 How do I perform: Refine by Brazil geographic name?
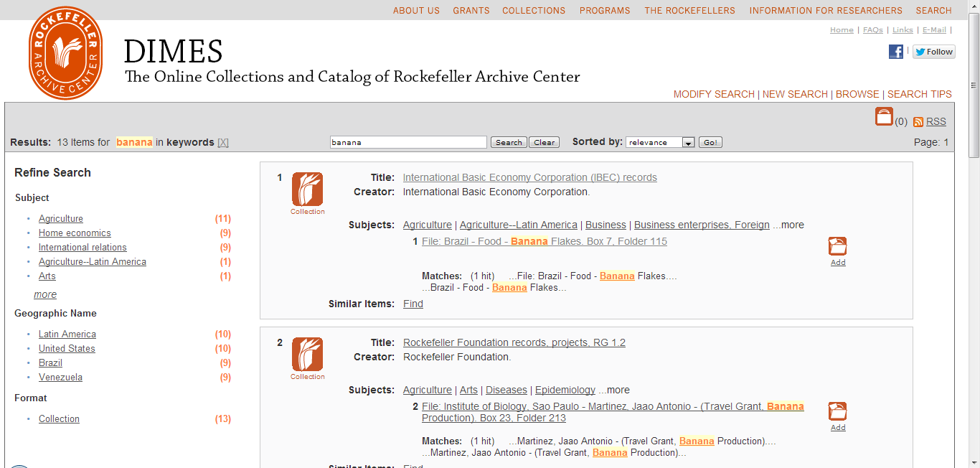(50, 363)
